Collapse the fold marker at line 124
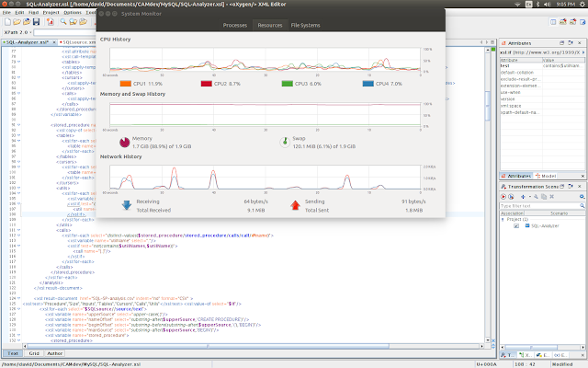588x368 pixels. [18, 298]
